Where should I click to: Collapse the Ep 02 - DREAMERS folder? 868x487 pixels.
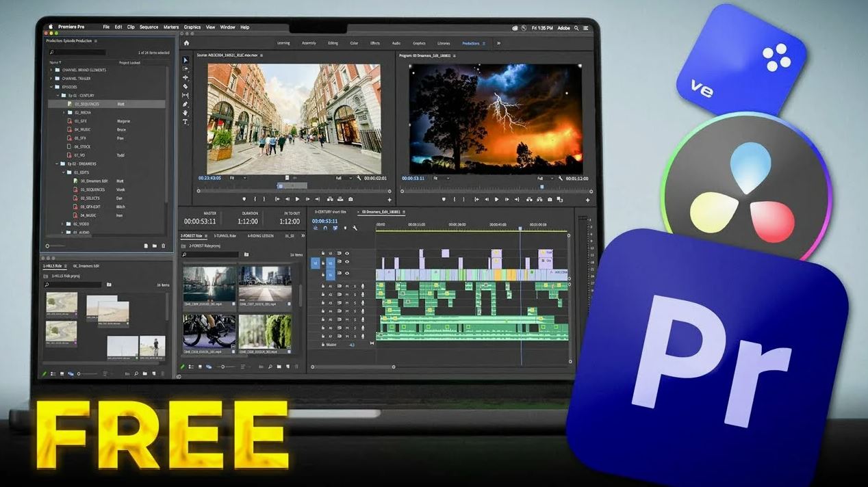click(x=58, y=164)
